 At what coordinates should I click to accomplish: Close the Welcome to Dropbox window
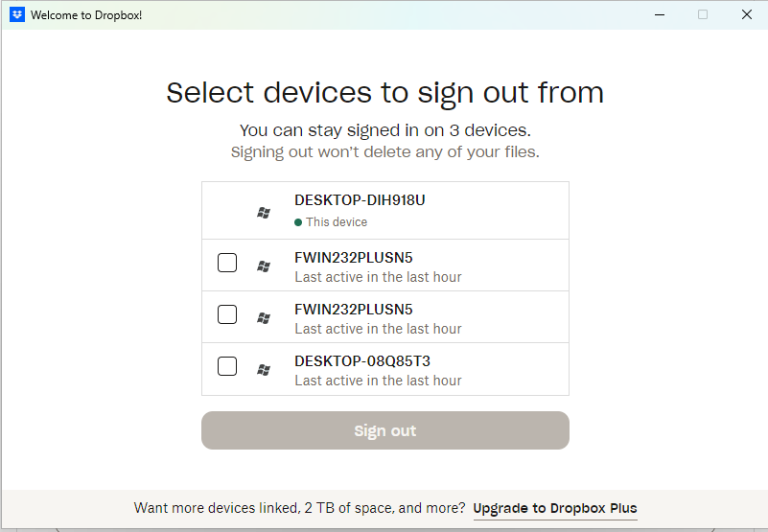click(x=747, y=14)
